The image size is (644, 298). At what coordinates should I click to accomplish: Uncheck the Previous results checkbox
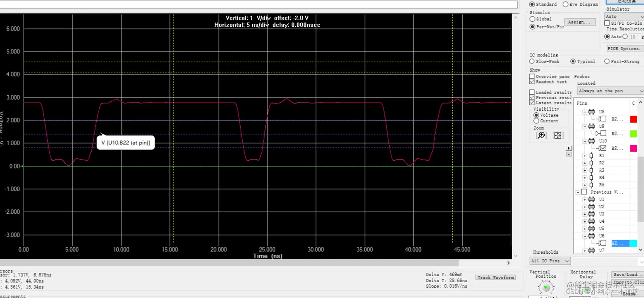point(532,97)
